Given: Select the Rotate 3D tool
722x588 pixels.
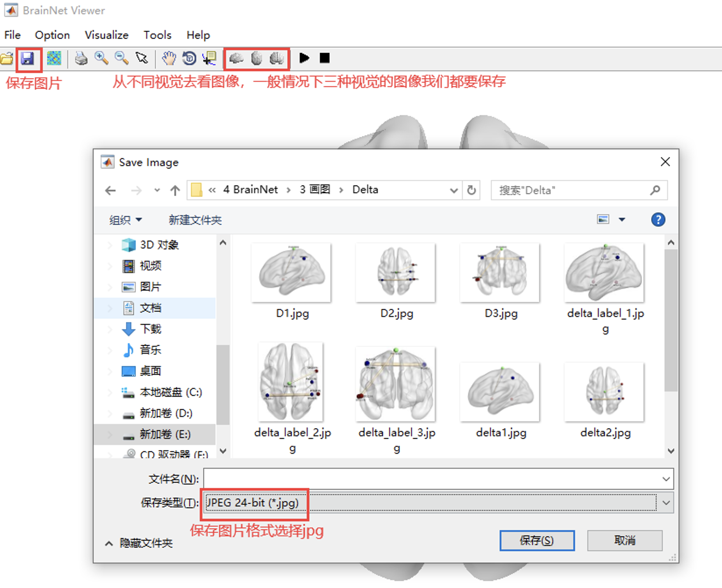Looking at the screenshot, I should tap(189, 58).
